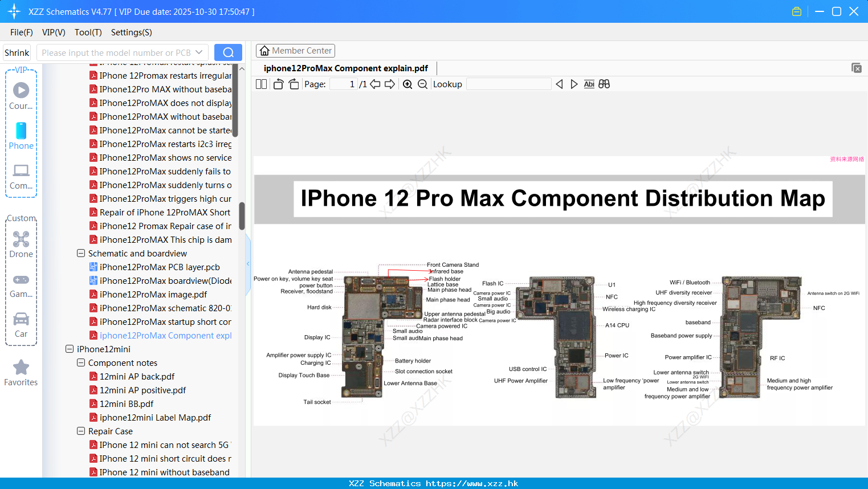The image size is (868, 489).
Task: Find previous lookup result triangle
Action: click(559, 84)
